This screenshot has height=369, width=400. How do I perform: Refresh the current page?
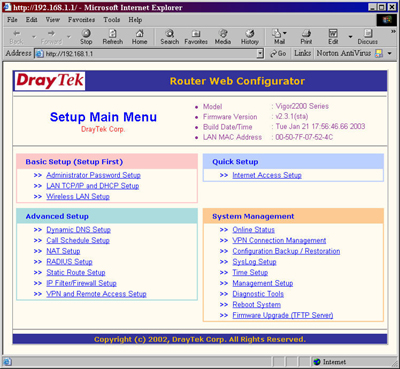click(x=113, y=37)
